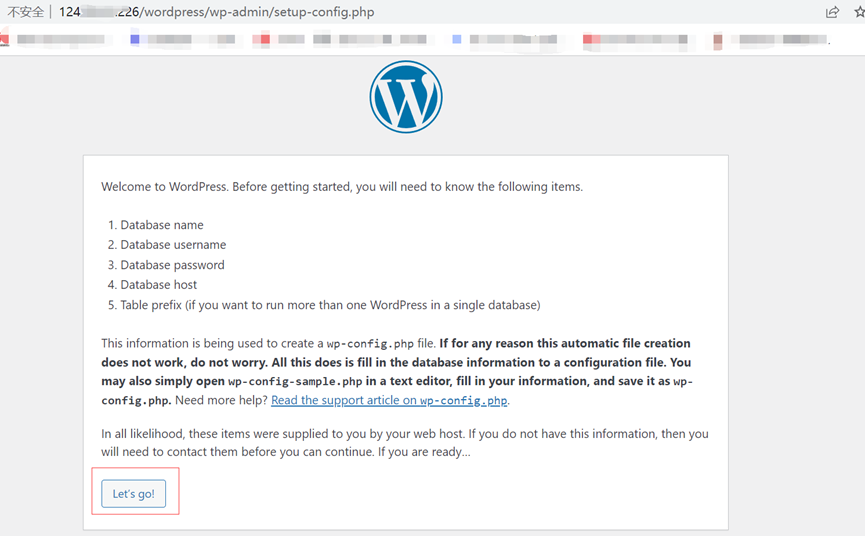
Task: Open the first bookmark in the bookmarks bar
Action: click(x=55, y=40)
